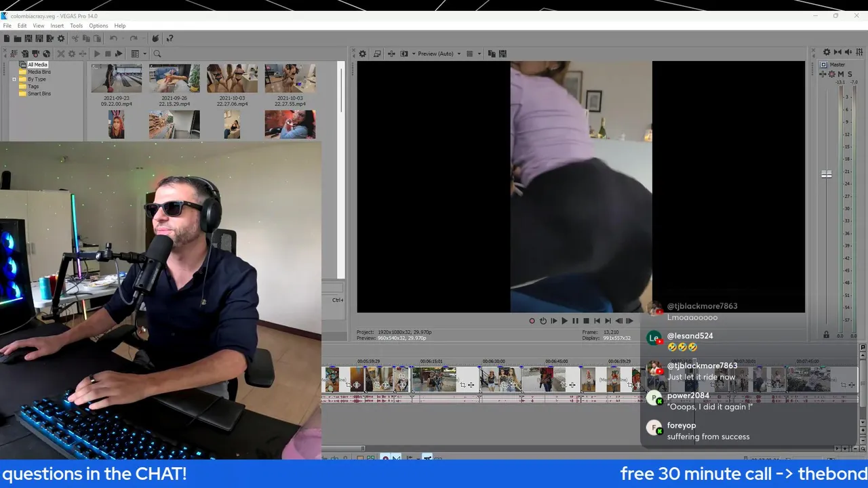
Task: Click the Redo arrow
Action: [x=134, y=39]
